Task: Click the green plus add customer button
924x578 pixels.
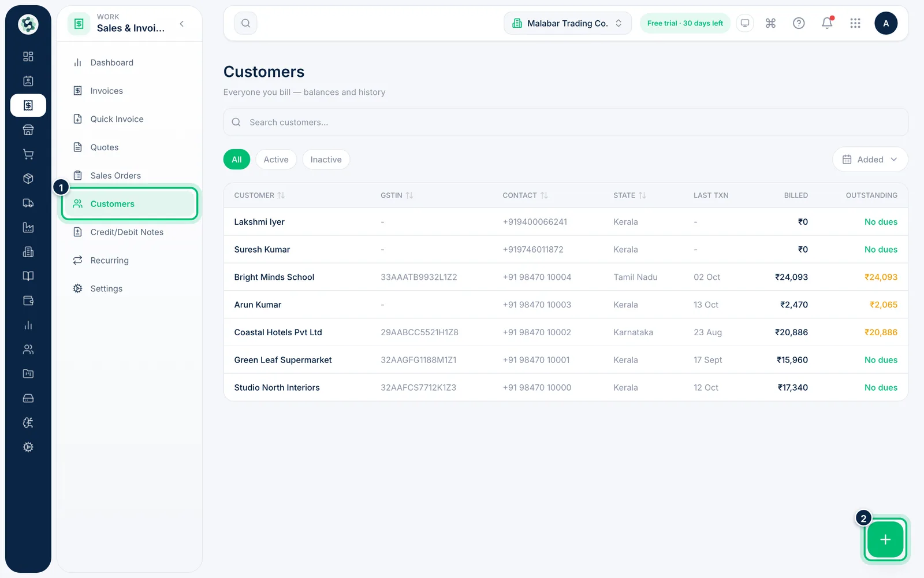Action: coord(885,539)
